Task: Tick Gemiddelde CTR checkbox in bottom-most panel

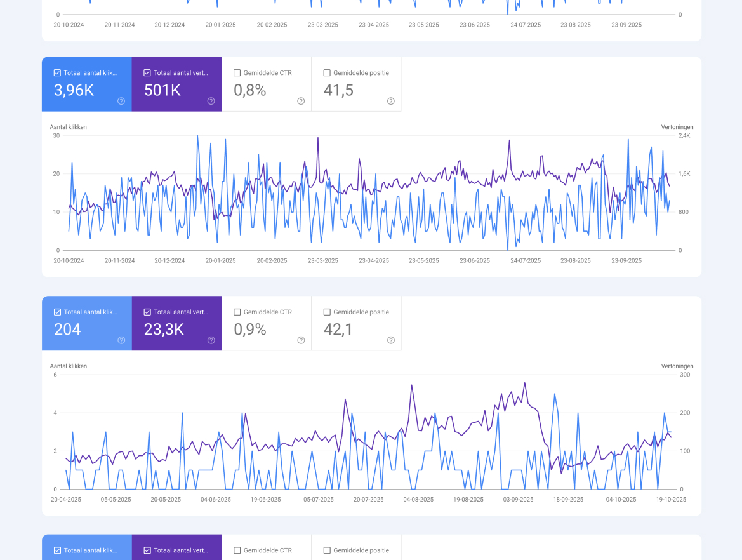Action: click(237, 550)
